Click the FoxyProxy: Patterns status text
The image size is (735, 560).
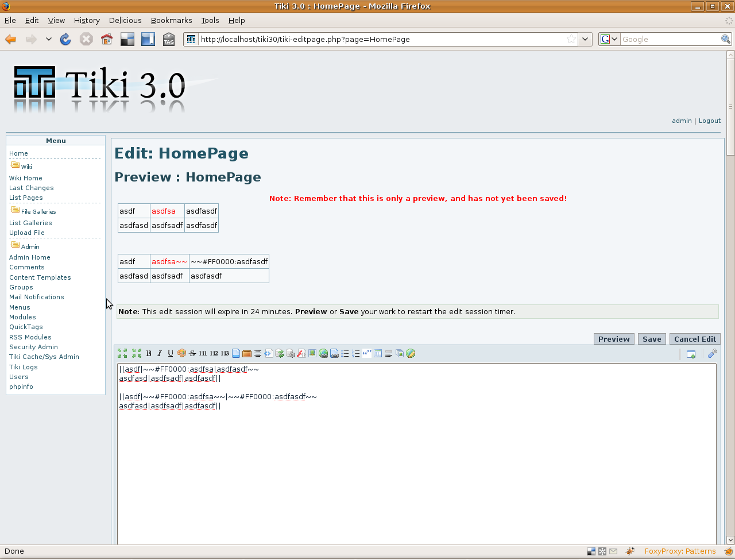point(680,551)
